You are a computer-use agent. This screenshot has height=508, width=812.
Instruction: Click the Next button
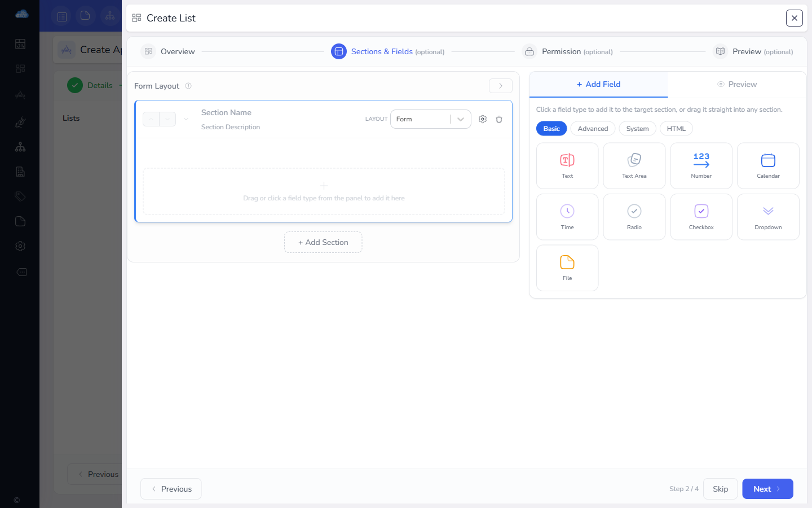pyautogui.click(x=767, y=489)
